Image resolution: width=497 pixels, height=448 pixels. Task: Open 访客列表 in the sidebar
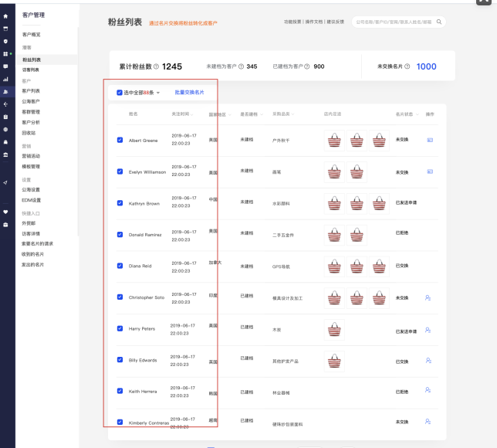31,70
